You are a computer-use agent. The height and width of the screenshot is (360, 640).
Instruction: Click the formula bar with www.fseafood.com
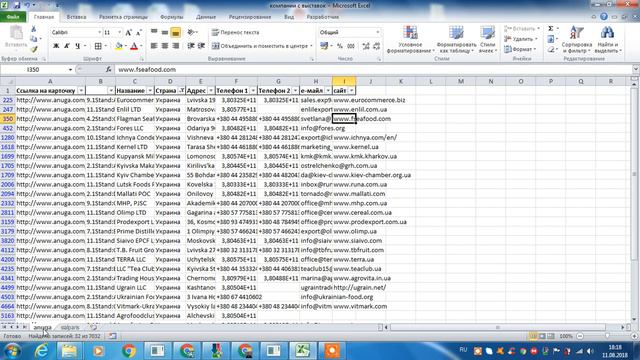(373, 69)
